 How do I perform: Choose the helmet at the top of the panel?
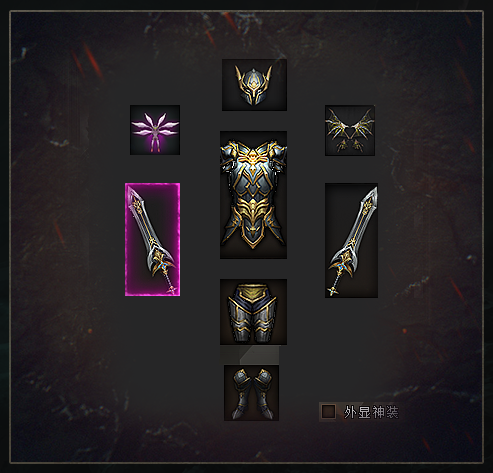[254, 85]
